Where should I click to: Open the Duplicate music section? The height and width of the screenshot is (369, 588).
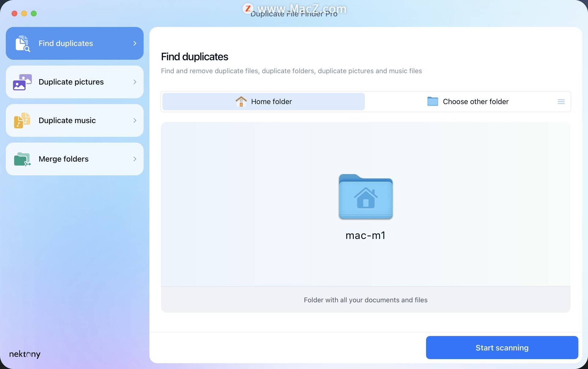pyautogui.click(x=74, y=120)
